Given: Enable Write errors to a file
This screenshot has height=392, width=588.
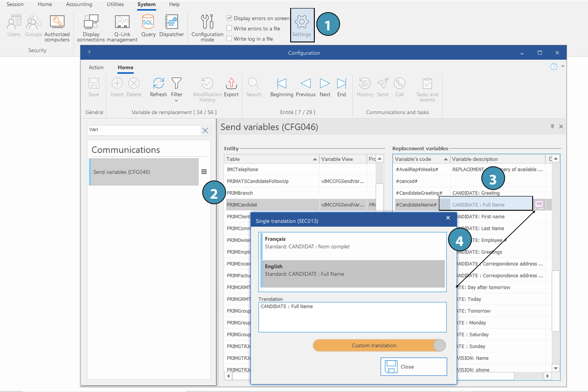Looking at the screenshot, I should [229, 29].
